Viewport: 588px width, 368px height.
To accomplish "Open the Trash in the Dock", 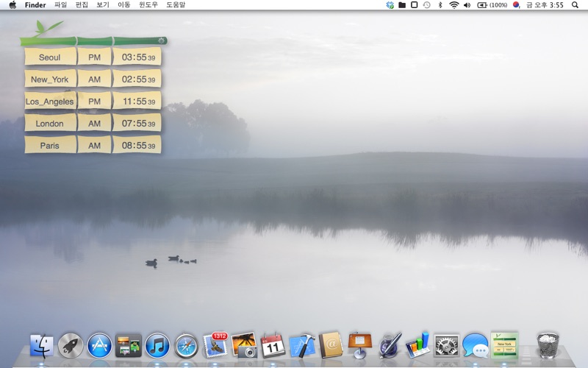I will click(548, 344).
